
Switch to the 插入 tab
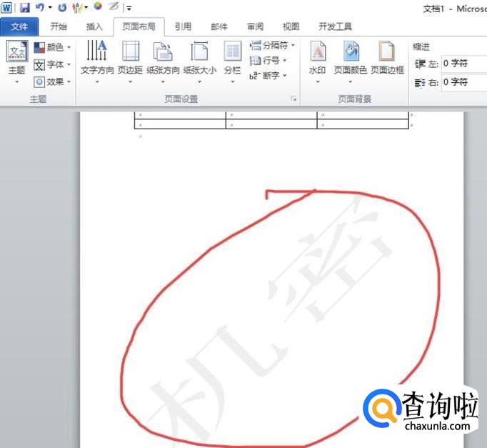[94, 26]
